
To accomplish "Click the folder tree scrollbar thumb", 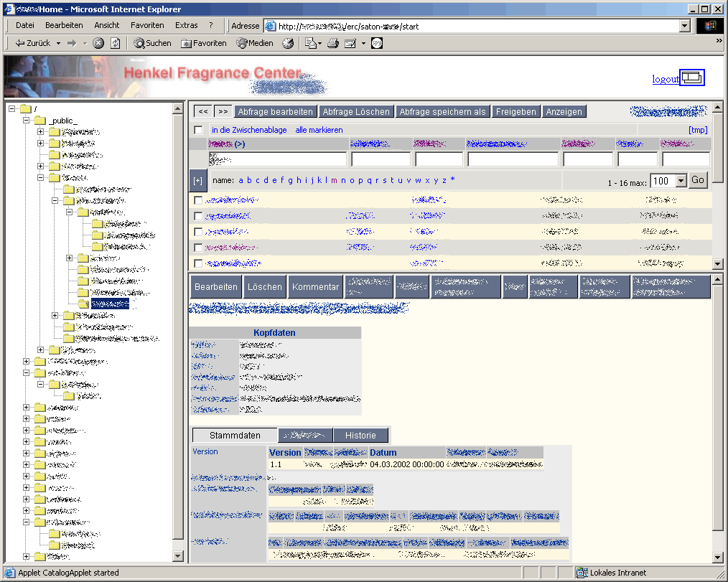I will [x=178, y=326].
